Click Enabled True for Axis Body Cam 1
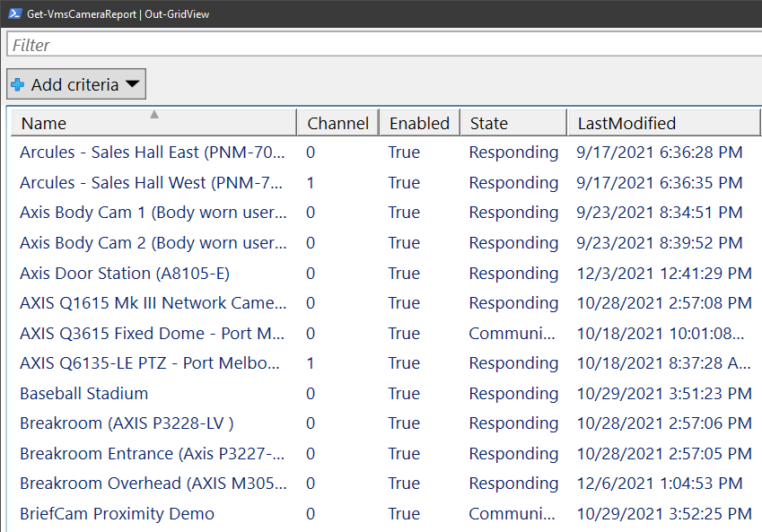 coord(404,213)
